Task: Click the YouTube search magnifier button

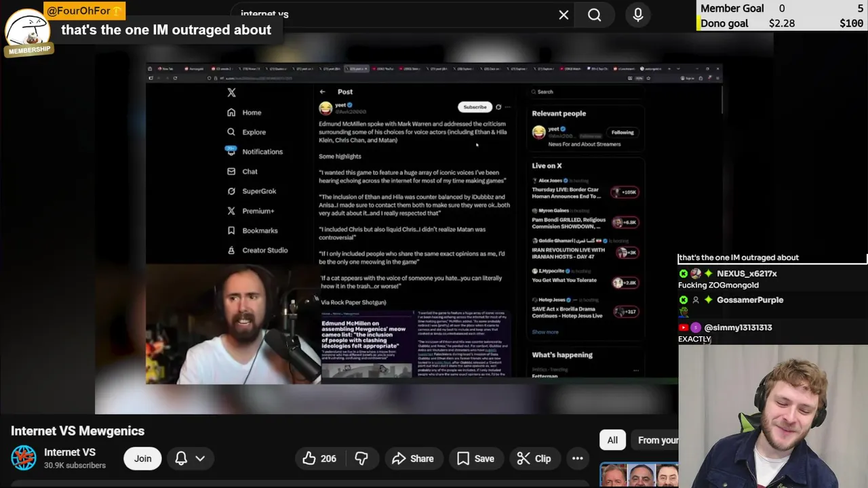Action: 595,15
